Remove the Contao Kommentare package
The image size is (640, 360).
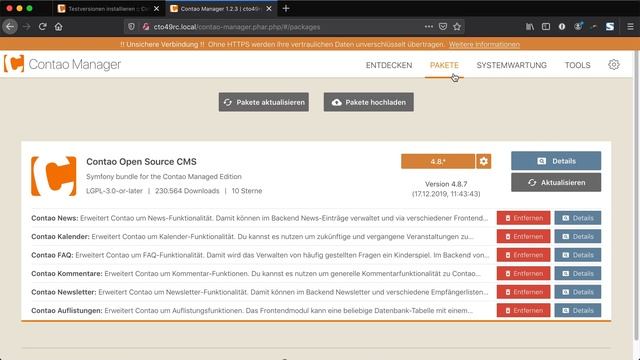[x=523, y=273]
